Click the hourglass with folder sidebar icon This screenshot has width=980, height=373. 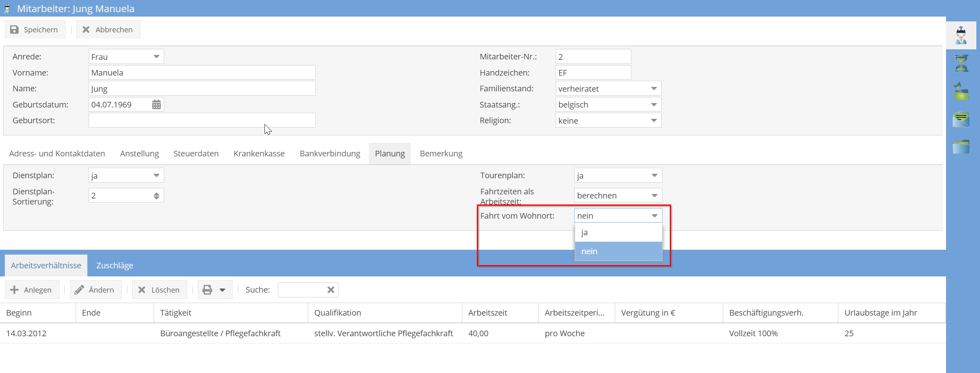point(961,92)
